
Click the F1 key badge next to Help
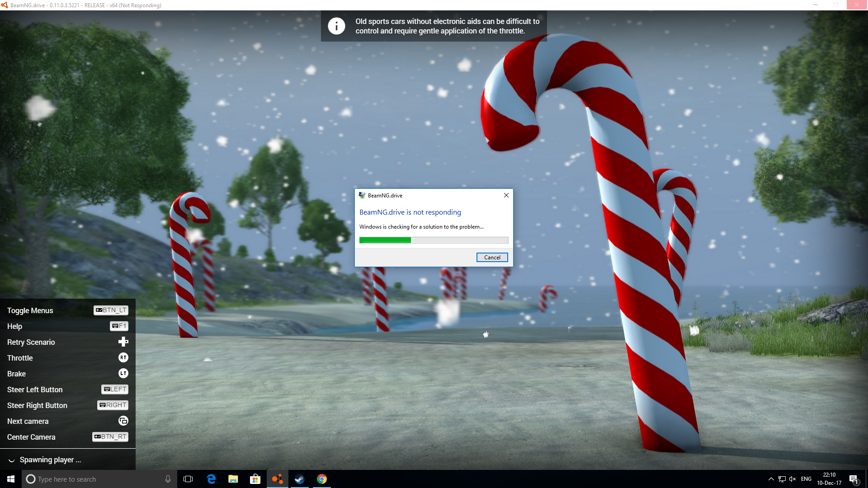coord(119,326)
